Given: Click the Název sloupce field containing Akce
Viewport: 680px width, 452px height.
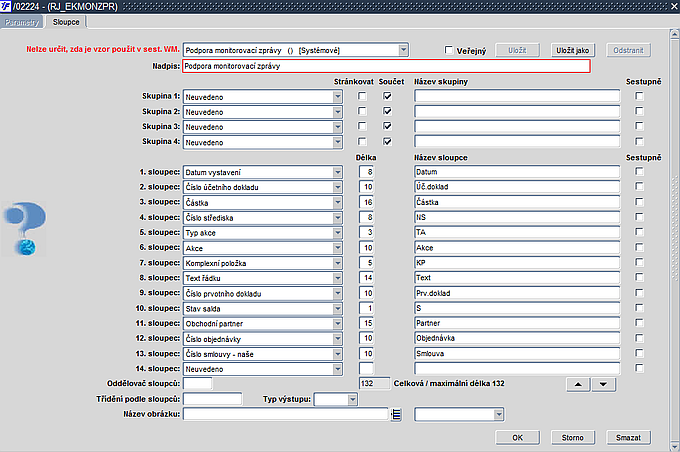Looking at the screenshot, I should [517, 247].
